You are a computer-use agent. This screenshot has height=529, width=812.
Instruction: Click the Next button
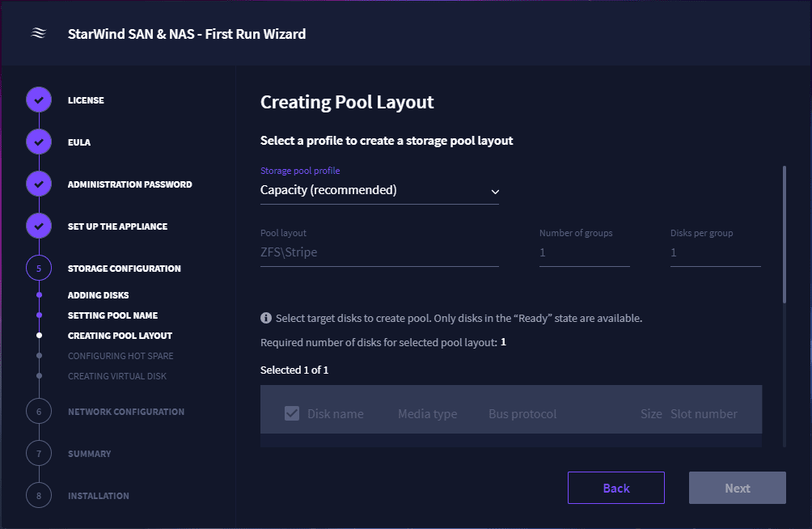coord(738,488)
